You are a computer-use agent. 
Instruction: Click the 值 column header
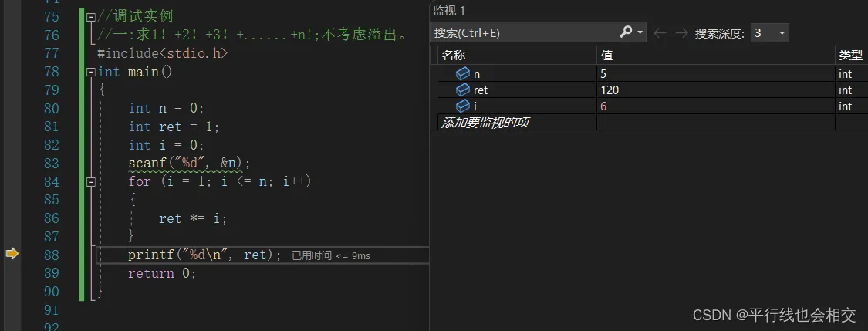(x=606, y=56)
